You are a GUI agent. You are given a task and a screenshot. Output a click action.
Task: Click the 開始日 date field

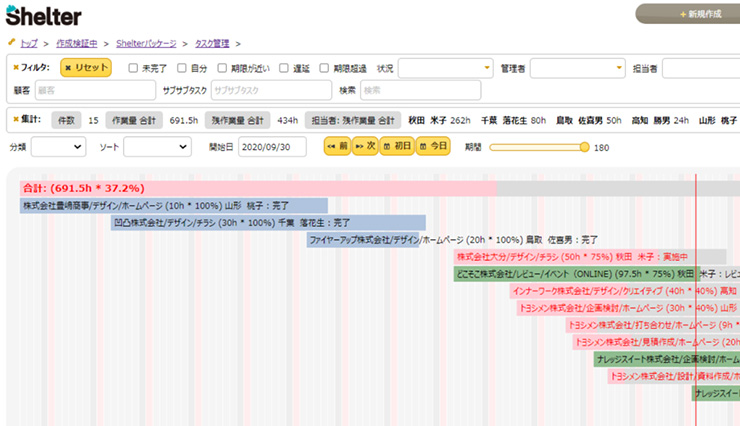click(x=272, y=147)
